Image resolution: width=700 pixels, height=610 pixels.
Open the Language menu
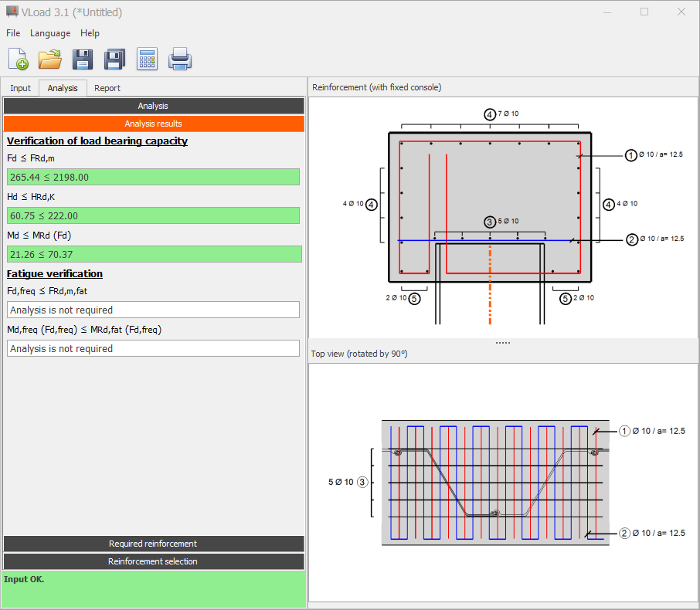point(50,33)
